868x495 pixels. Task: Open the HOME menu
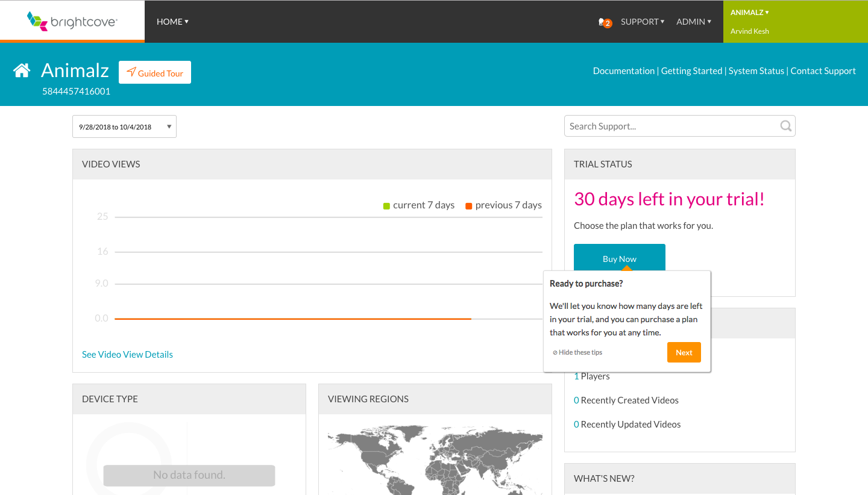pyautogui.click(x=172, y=22)
